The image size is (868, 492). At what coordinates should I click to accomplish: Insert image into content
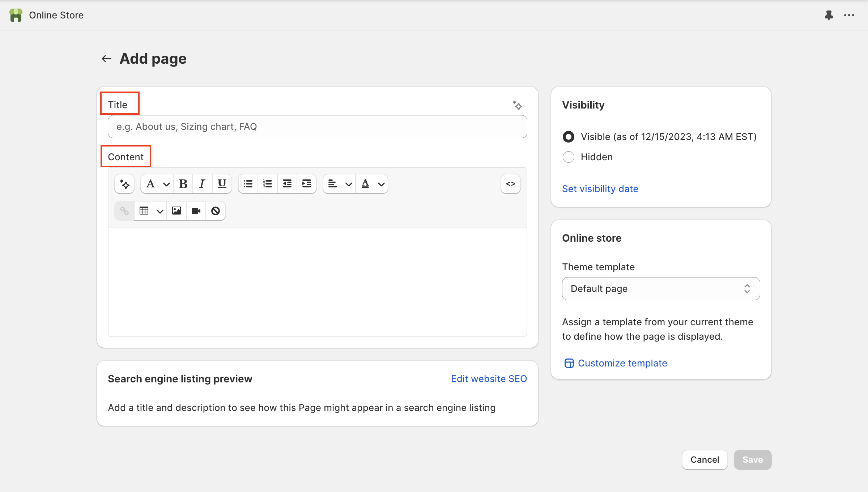[176, 211]
